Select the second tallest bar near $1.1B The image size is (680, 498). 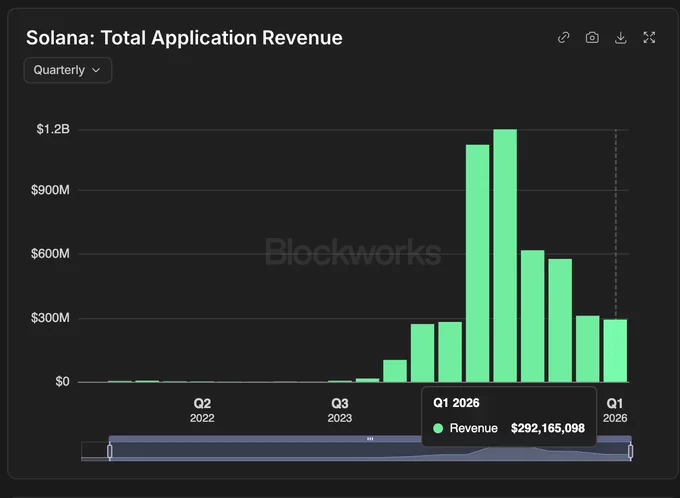[x=477, y=263]
